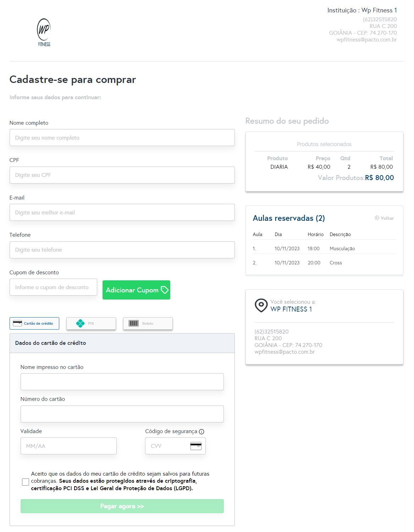Click the location pin icon
This screenshot has width=414, height=532.
pyautogui.click(x=261, y=305)
